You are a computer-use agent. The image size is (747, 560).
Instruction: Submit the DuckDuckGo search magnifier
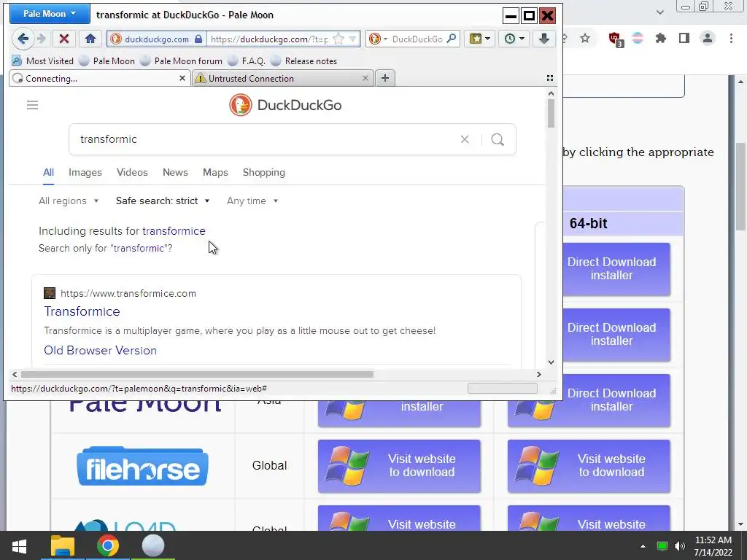click(x=498, y=139)
